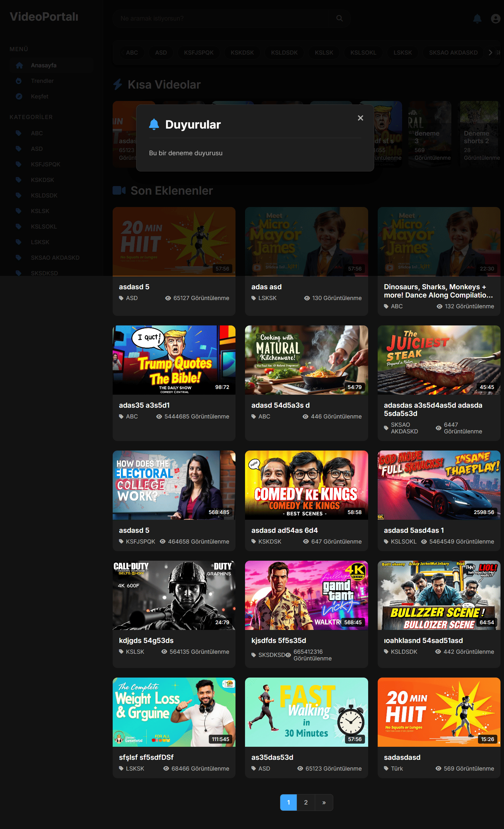Select ASD category in sidebar

click(x=51, y=149)
